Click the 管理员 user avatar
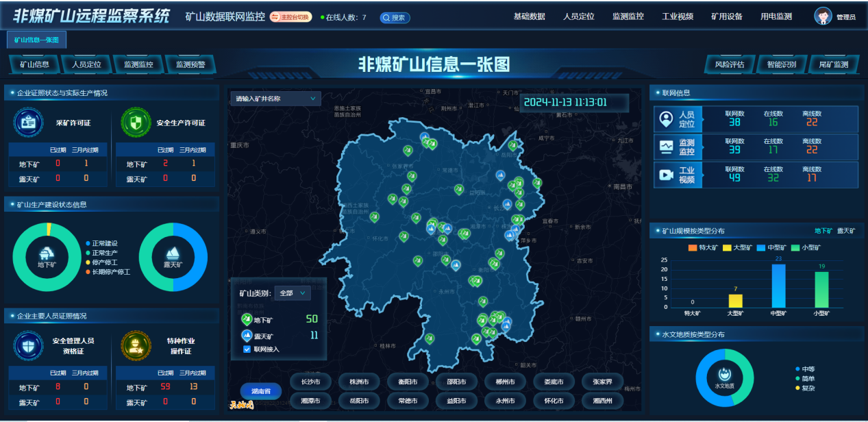The width and height of the screenshot is (868, 422). (x=823, y=16)
